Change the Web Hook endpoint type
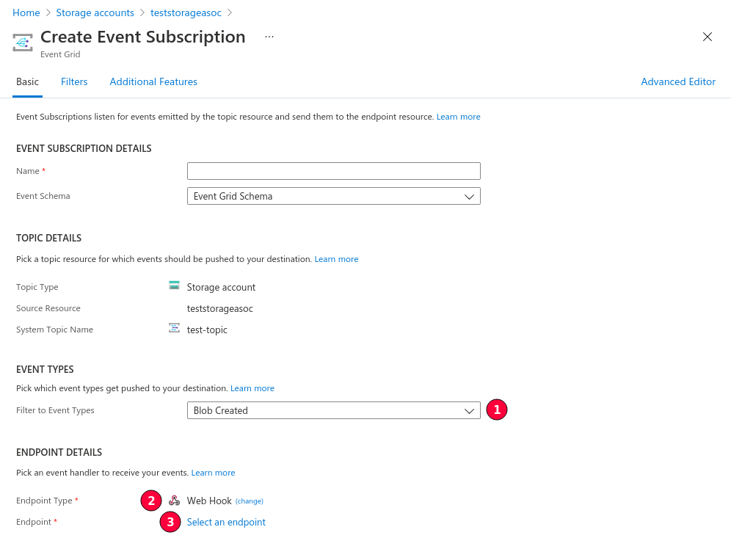This screenshot has width=731, height=560. click(249, 501)
